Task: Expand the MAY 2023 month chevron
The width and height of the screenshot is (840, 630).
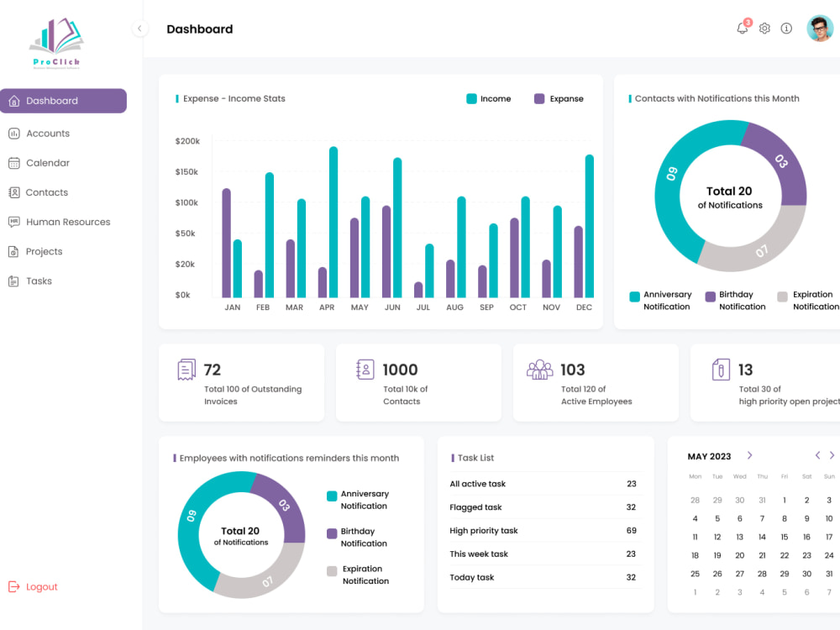Action: pyautogui.click(x=749, y=455)
